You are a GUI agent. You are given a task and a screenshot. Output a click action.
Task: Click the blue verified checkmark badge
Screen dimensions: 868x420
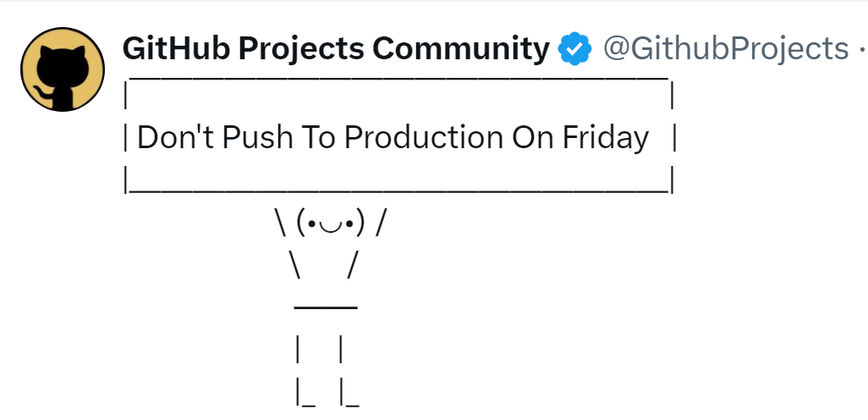click(x=574, y=49)
